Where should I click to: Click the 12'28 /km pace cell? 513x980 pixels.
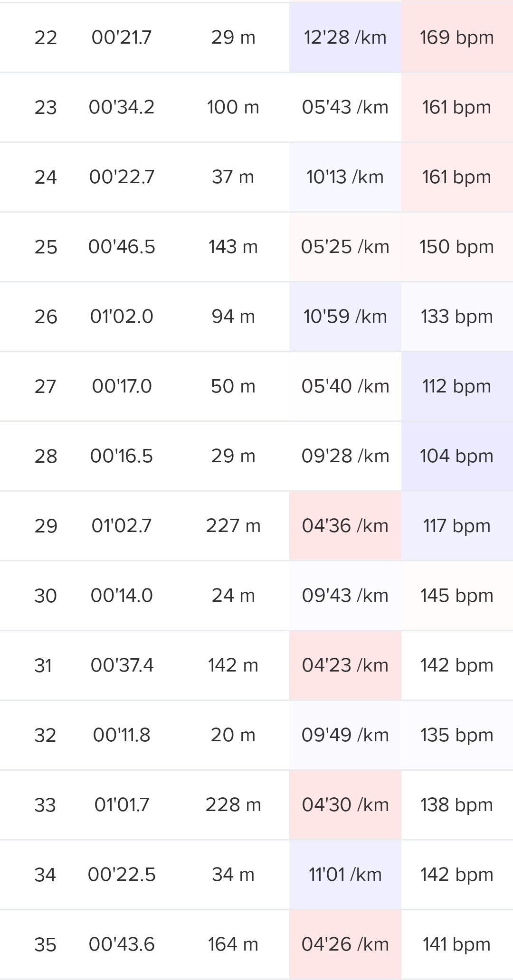pyautogui.click(x=345, y=37)
